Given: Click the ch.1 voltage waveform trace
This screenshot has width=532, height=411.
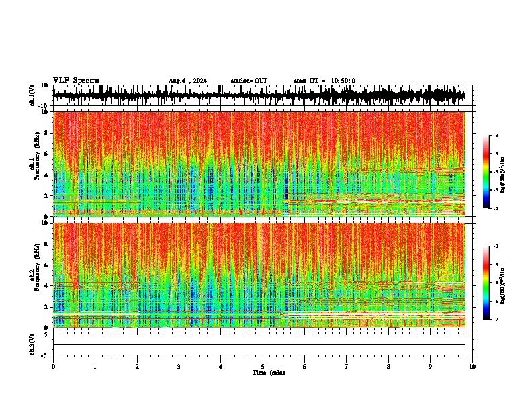Looking at the screenshot, I should coord(259,95).
